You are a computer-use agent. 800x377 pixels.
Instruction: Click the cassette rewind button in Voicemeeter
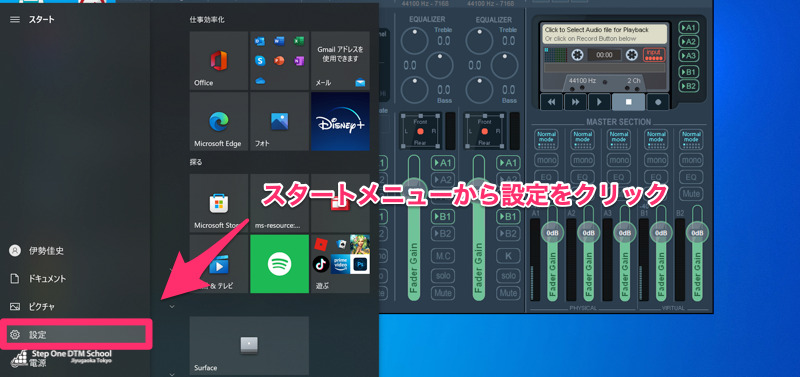pos(551,102)
